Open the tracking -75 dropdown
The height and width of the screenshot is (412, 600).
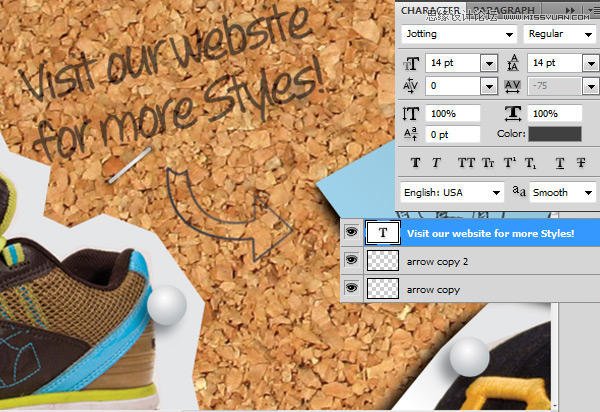591,86
